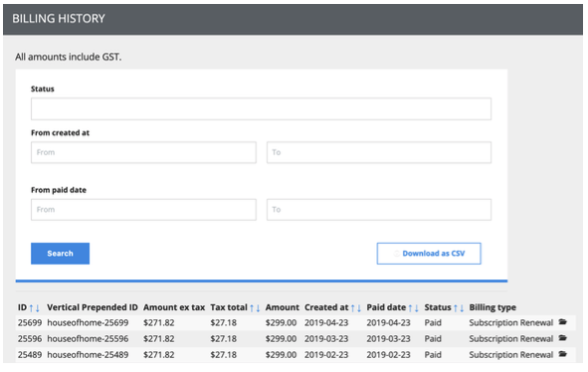The height and width of the screenshot is (372, 588).
Task: Download billing history as CSV
Action: (x=429, y=254)
